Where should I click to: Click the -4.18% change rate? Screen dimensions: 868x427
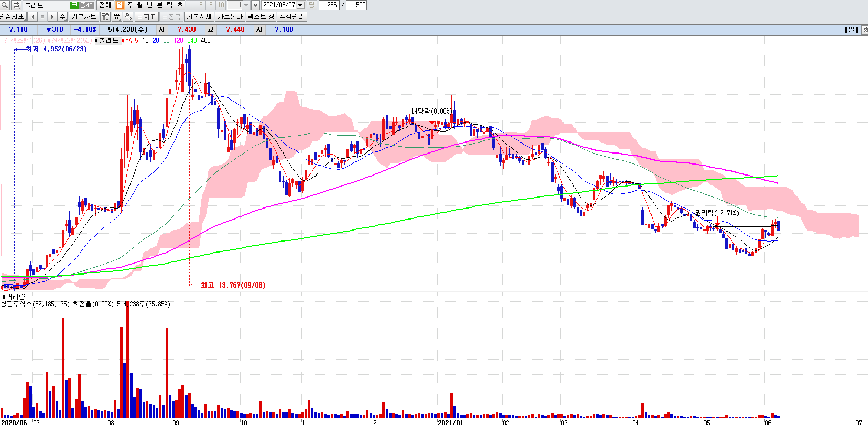85,29
